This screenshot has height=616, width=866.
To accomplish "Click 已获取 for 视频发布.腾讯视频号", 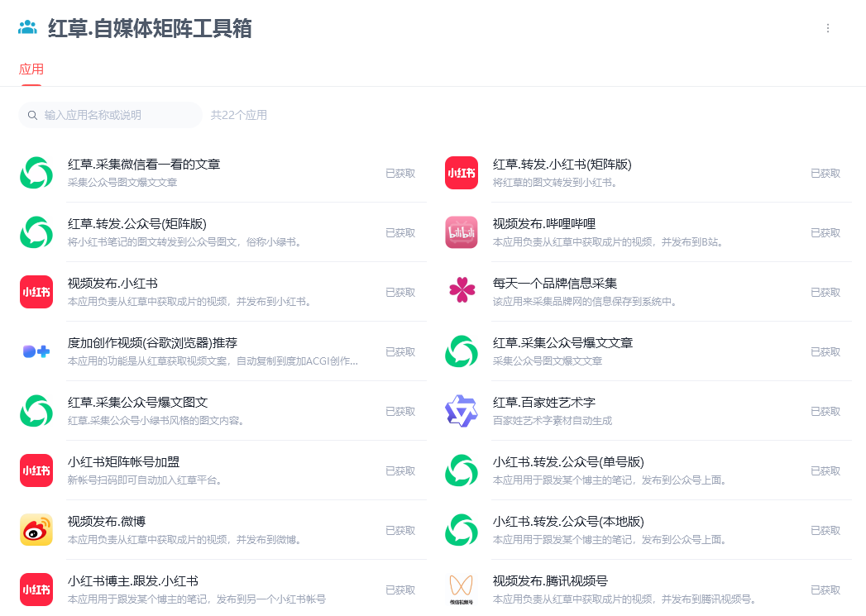I will point(825,590).
